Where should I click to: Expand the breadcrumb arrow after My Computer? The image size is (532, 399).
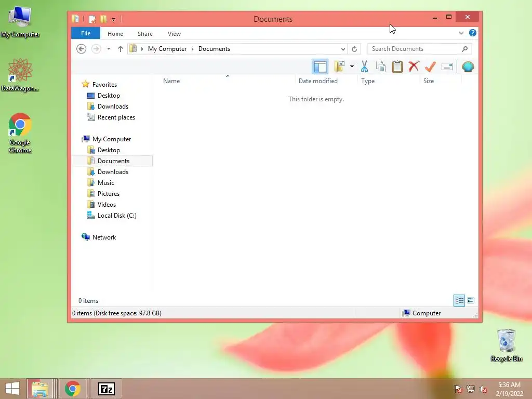click(193, 49)
